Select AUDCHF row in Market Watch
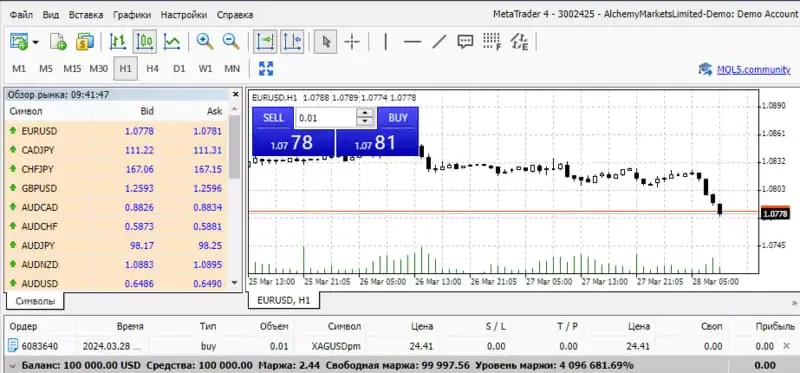 click(116, 226)
